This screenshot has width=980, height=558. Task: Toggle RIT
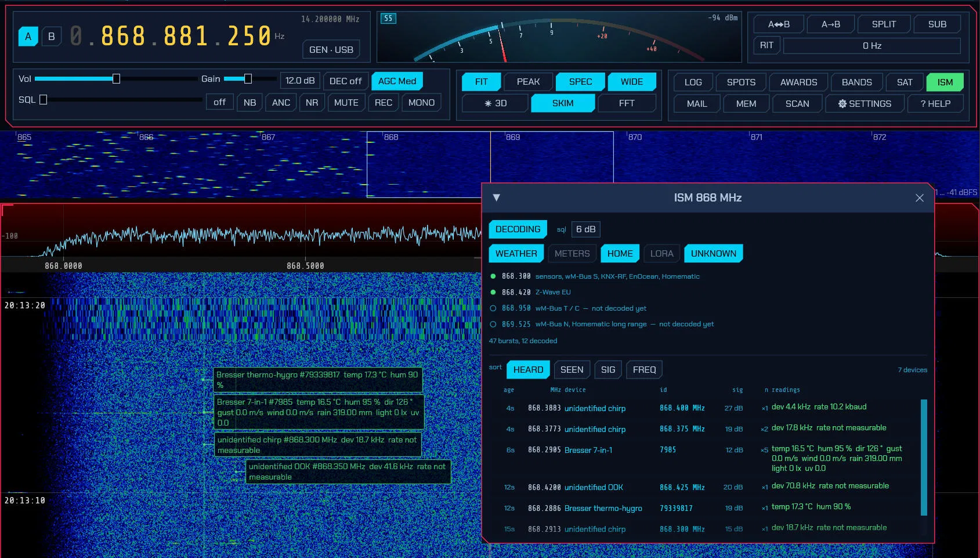tap(766, 45)
